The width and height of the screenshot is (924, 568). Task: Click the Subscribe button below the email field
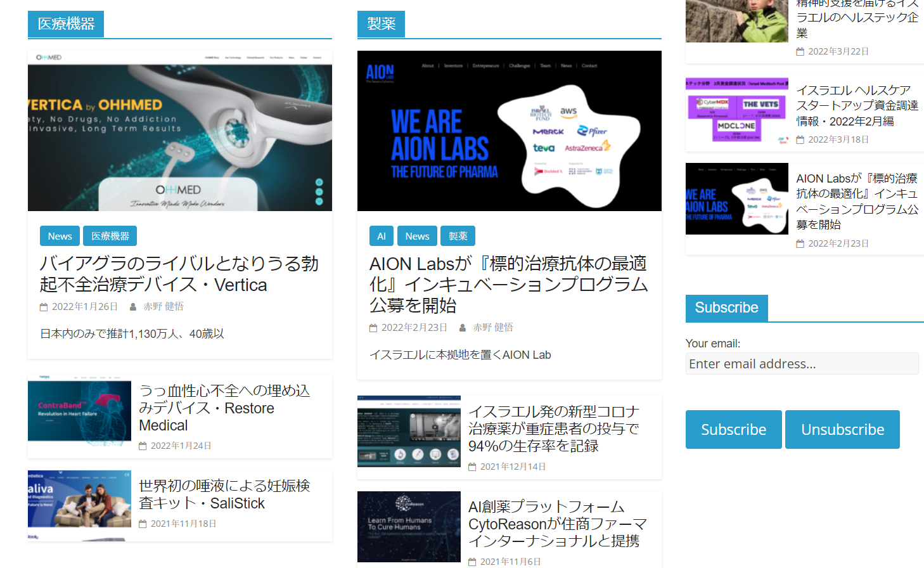pyautogui.click(x=733, y=429)
